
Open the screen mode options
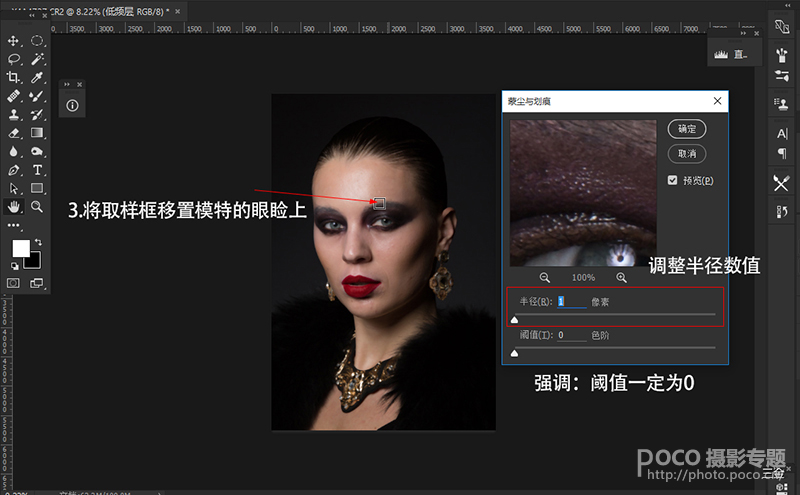[37, 283]
